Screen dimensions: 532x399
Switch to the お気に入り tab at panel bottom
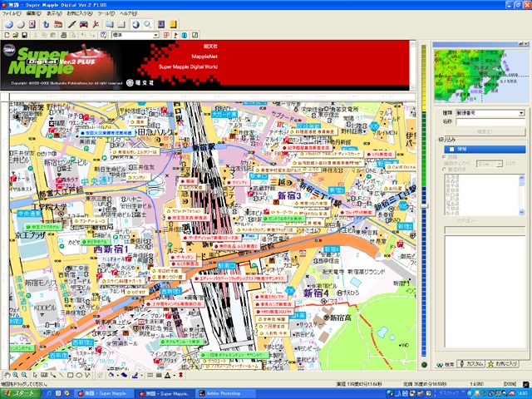(503, 364)
